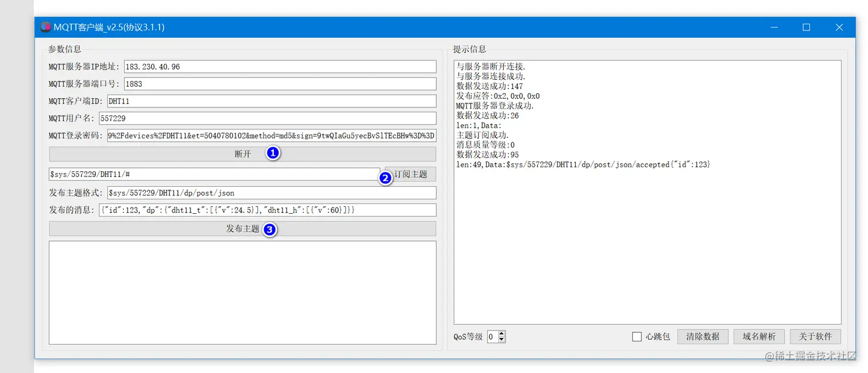Click the log line 数据发送成功:26

pyautogui.click(x=487, y=116)
